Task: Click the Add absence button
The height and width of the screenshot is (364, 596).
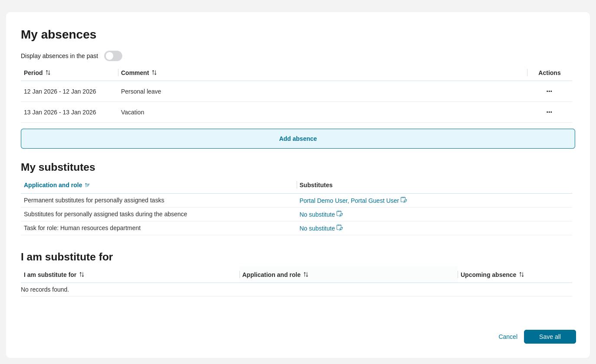Action: pos(298,139)
